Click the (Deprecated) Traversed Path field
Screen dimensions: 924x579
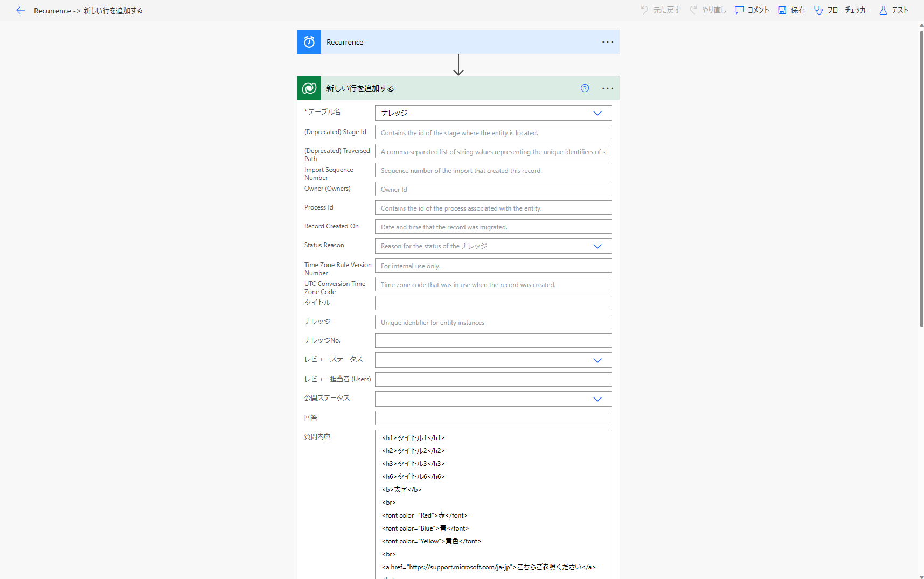[x=494, y=151]
